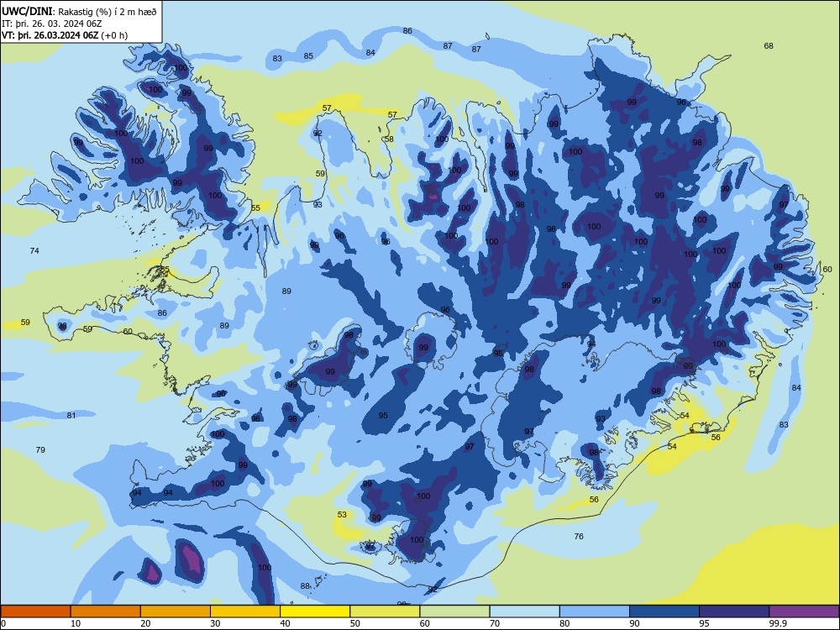840x630 pixels.
Task: Click the pale blue 70–80 legend swatch
Action: [x=525, y=612]
